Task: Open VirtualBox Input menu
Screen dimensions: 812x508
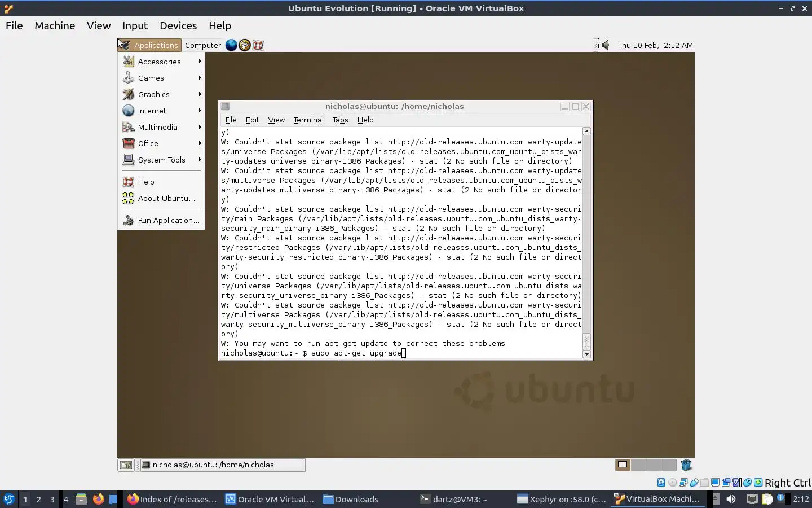Action: click(x=135, y=25)
